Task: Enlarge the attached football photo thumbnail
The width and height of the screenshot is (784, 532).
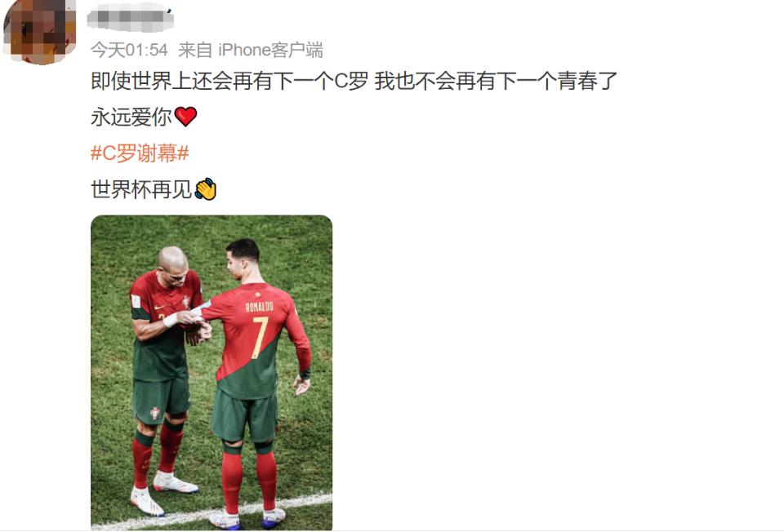Action: coord(212,373)
